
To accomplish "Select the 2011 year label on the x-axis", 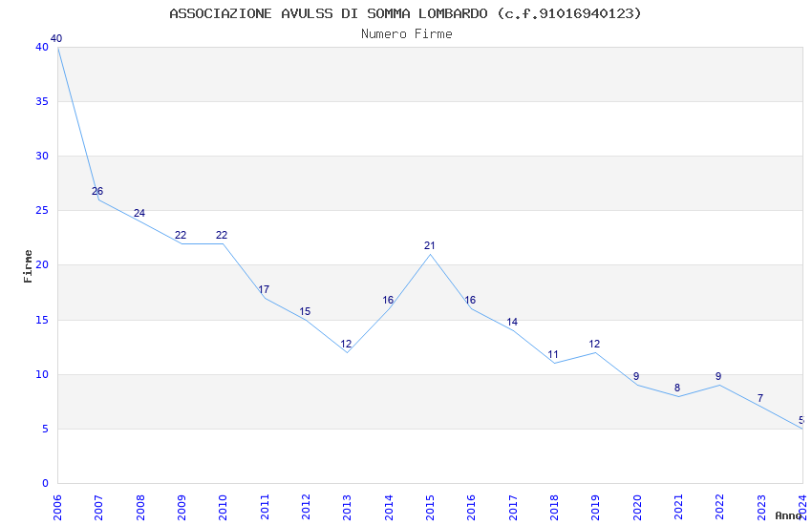I will [264, 508].
